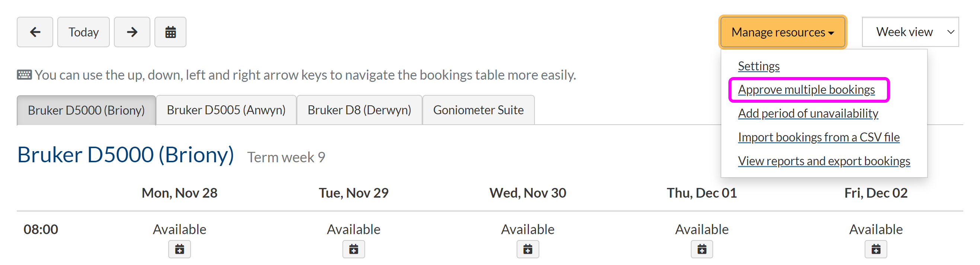980x265 pixels.
Task: Open the calendar date picker icon
Action: [x=170, y=32]
